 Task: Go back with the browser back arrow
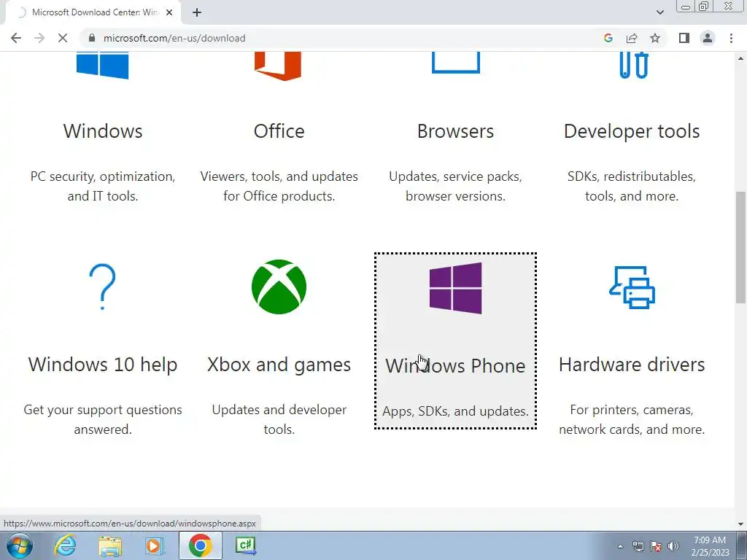16,38
